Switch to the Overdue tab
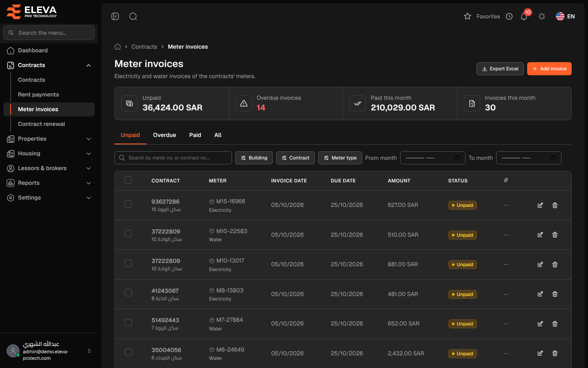The image size is (588, 368). pyautogui.click(x=165, y=135)
